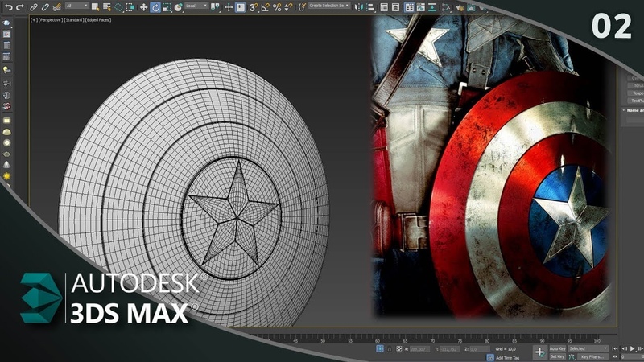Toggle the Percent Snap button
This screenshot has width=644, height=362.
[277, 7]
